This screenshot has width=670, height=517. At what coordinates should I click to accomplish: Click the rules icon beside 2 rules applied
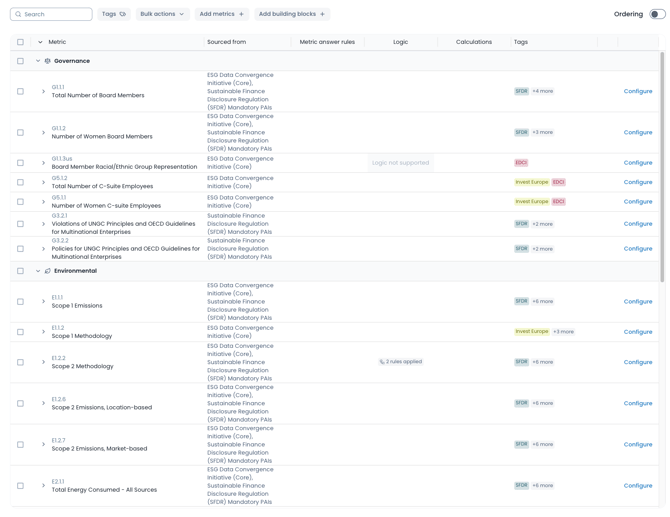(382, 362)
